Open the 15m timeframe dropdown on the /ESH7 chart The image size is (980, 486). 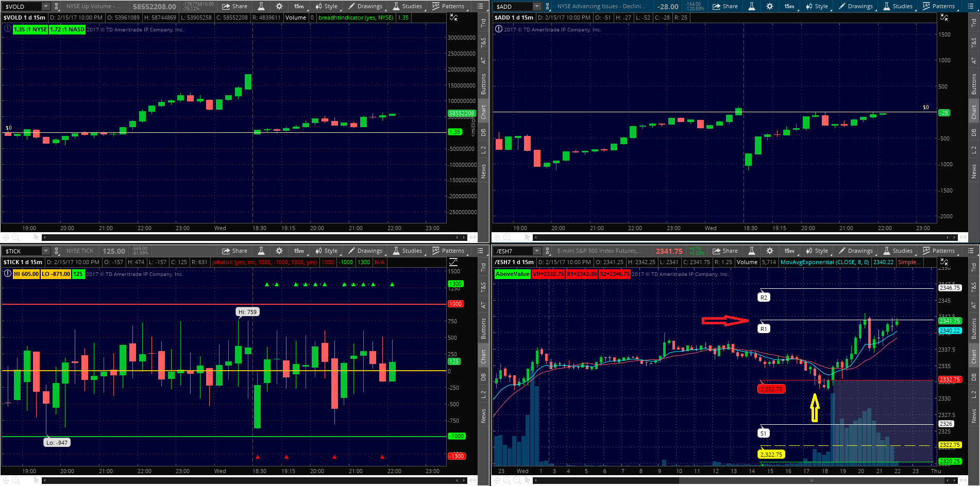[788, 251]
